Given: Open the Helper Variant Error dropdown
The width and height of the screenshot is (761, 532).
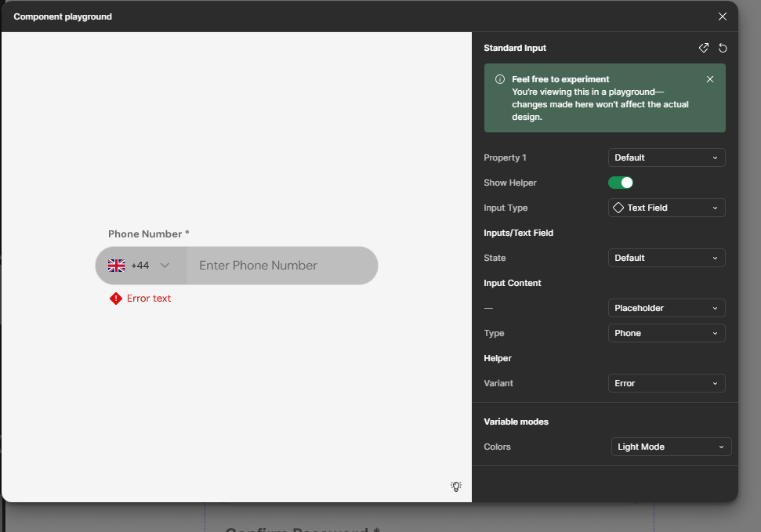Looking at the screenshot, I should 666,383.
